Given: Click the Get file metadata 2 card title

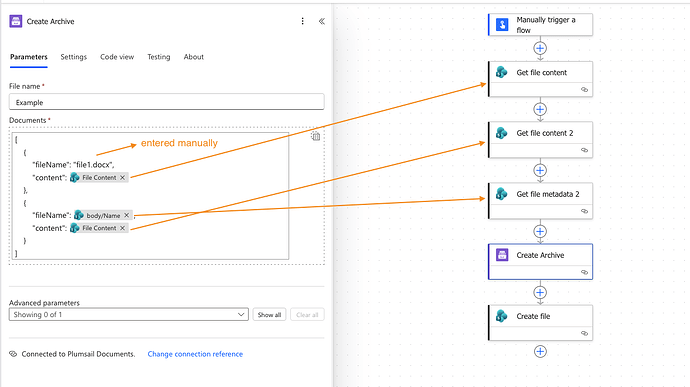Looking at the screenshot, I should point(548,194).
